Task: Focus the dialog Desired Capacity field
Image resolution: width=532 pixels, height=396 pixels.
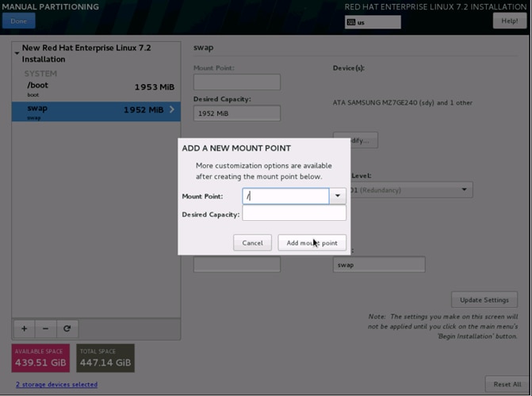Action: (294, 213)
